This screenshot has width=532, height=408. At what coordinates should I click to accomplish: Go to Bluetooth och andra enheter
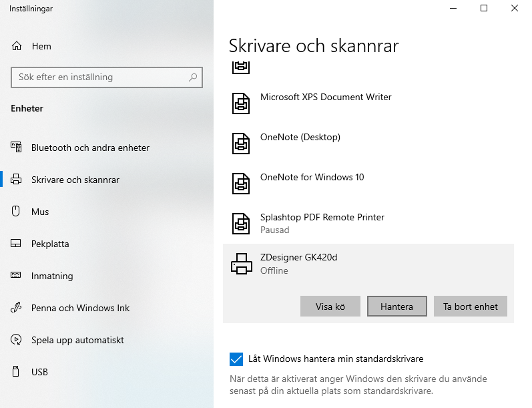point(90,148)
